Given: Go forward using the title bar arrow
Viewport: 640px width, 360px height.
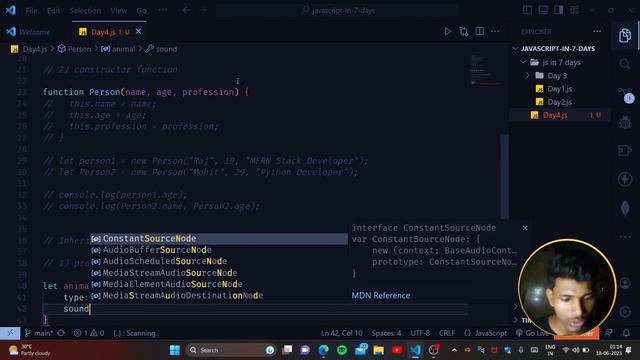Looking at the screenshot, I should (x=204, y=11).
